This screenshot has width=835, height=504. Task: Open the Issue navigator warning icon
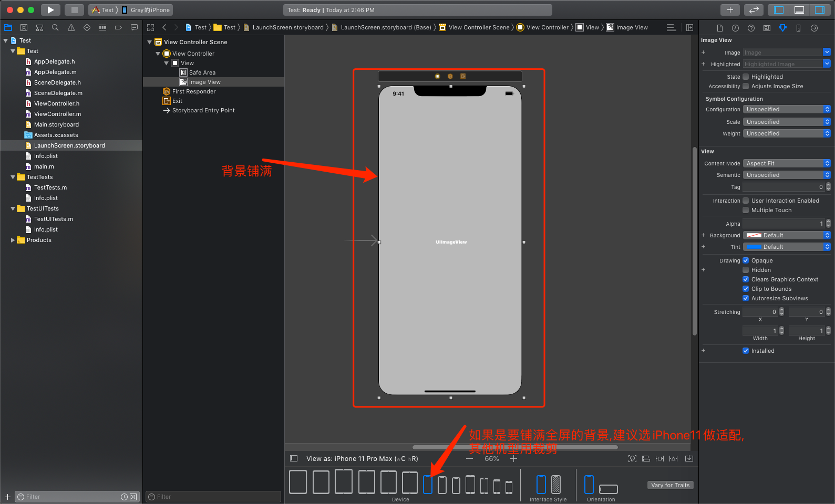tap(71, 27)
